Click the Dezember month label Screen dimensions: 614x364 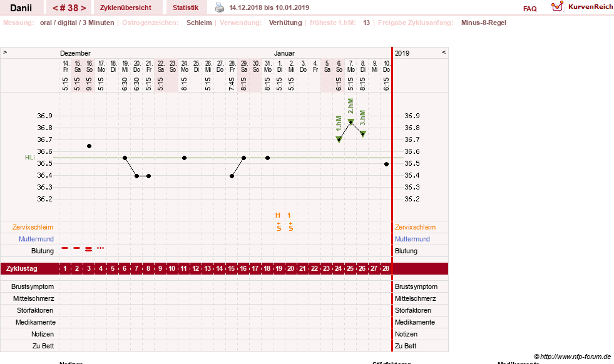point(75,53)
